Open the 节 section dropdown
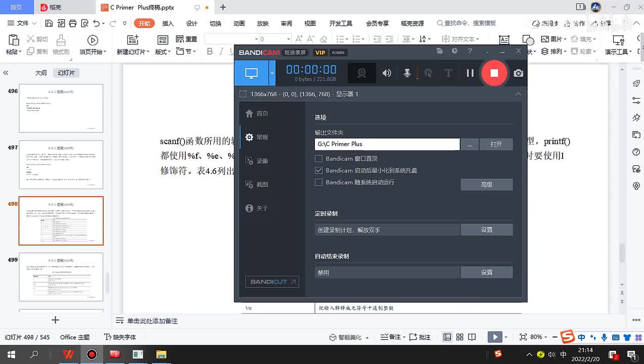The height and width of the screenshot is (364, 644). (x=187, y=51)
